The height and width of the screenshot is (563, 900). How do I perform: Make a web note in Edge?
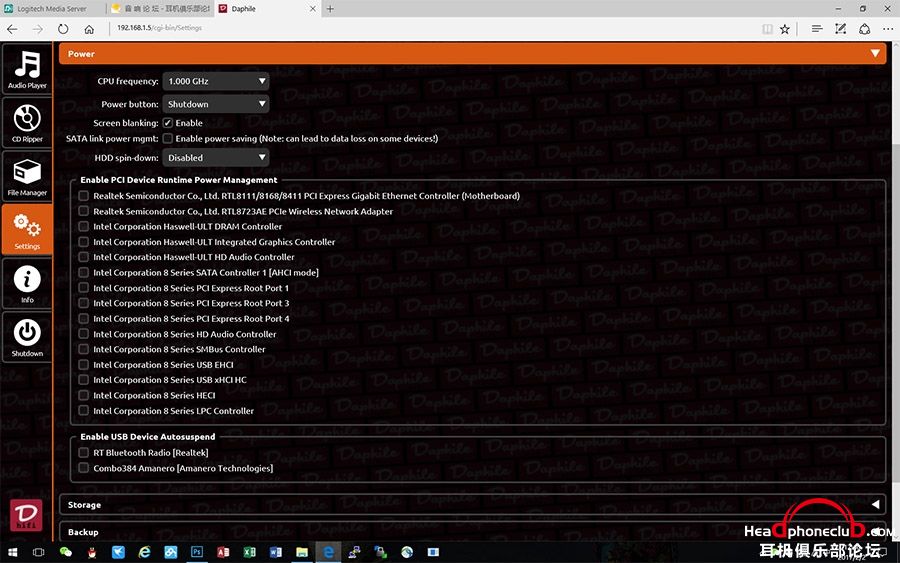tap(840, 29)
